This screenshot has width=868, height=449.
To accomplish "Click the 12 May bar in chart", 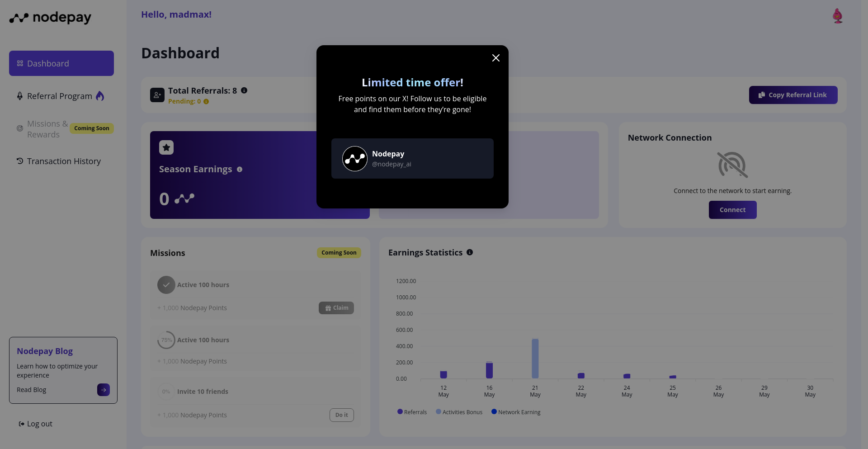I will click(x=443, y=375).
